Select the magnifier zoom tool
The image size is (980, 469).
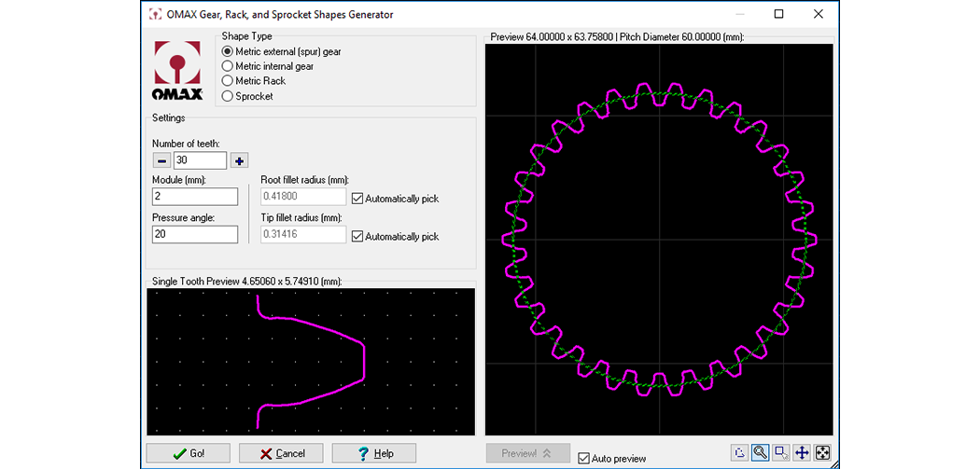pos(761,453)
